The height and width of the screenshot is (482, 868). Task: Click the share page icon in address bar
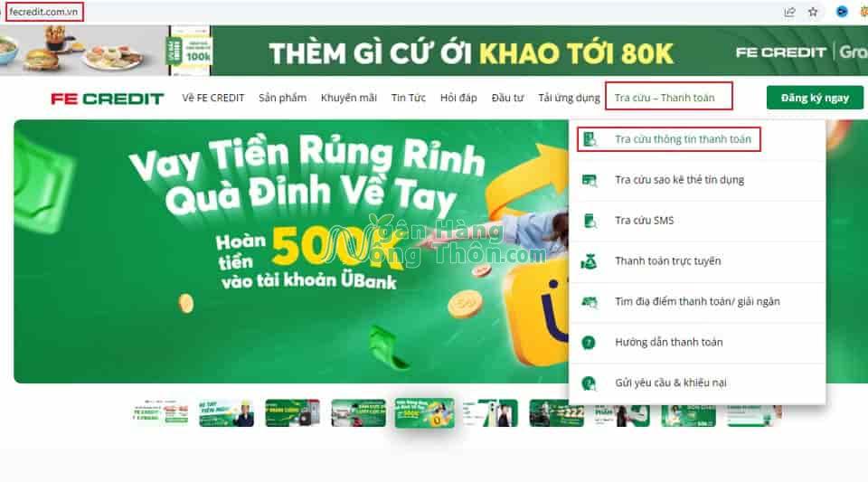pos(790,12)
